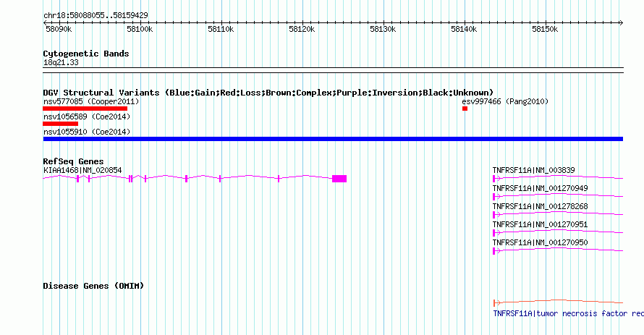Click the 58110k ruler tick label
The height and width of the screenshot is (335, 644).
221,29
